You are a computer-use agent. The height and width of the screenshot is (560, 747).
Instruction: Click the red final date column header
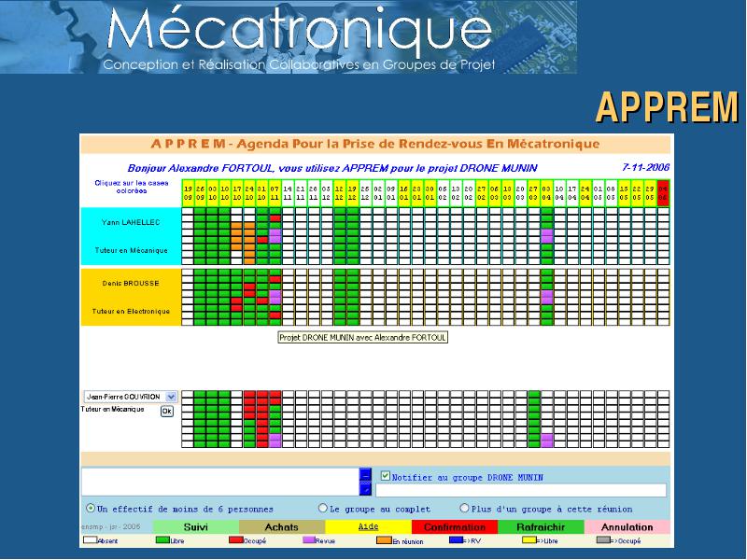coord(663,193)
